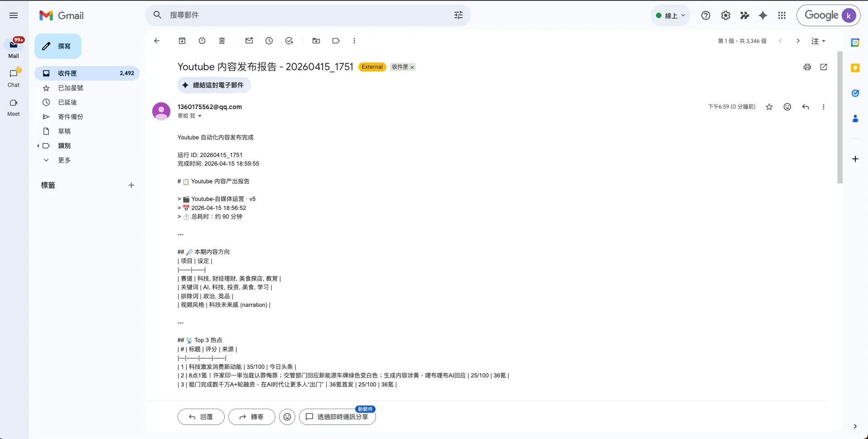Open Gmail settings gear

[726, 15]
